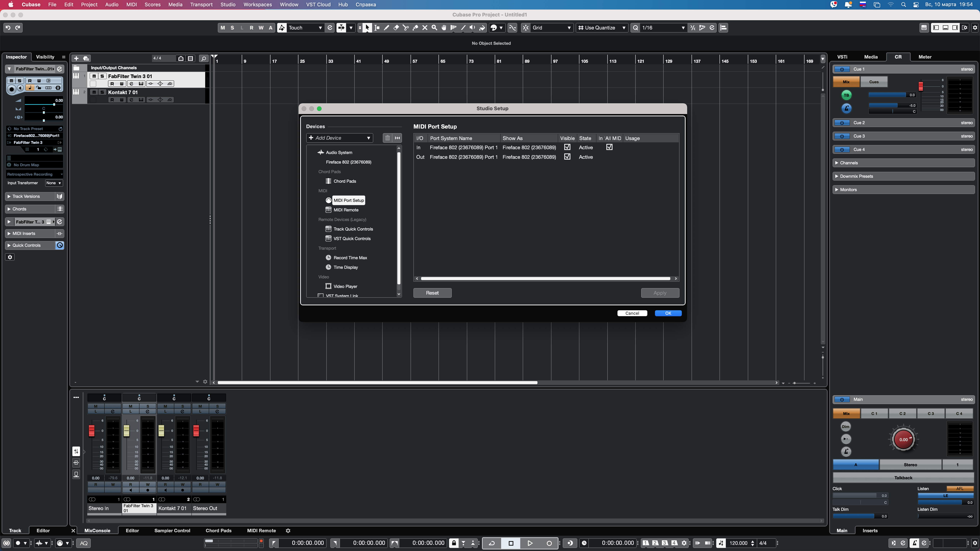980x551 pixels.
Task: Open MixConsole settings gear in lower zone
Action: [288, 531]
